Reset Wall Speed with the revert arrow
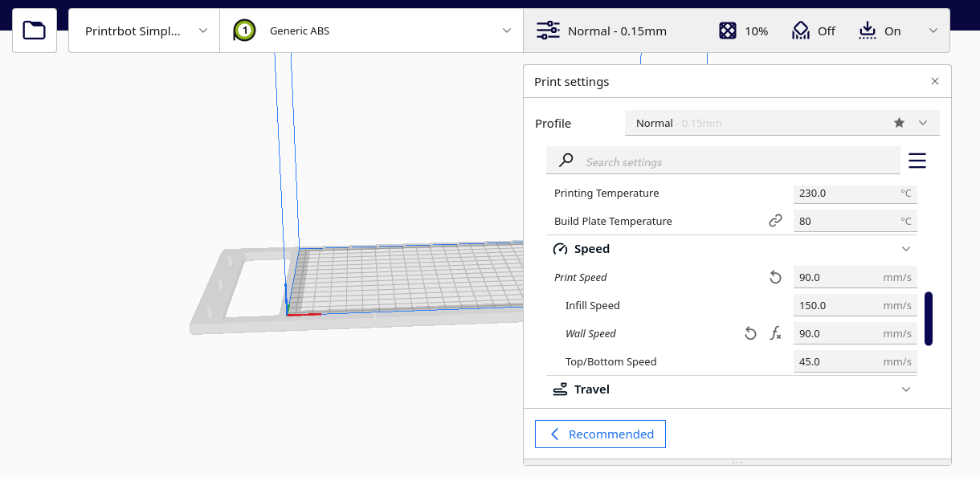This screenshot has height=477, width=980. 750,333
